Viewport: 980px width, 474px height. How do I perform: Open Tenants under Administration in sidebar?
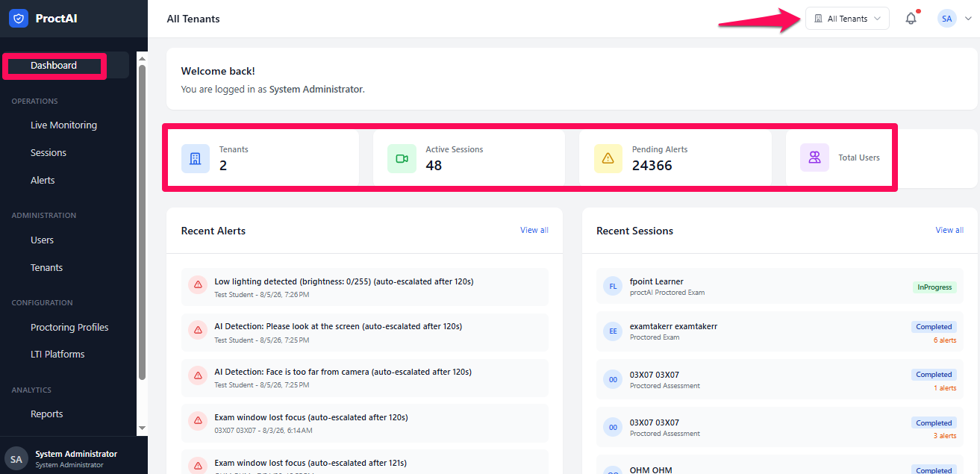tap(46, 268)
